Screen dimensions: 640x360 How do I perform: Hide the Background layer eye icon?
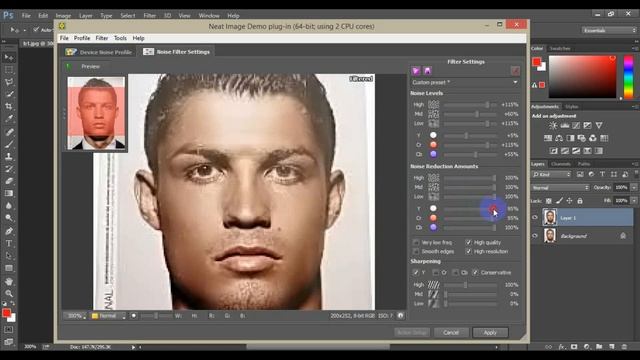535,236
